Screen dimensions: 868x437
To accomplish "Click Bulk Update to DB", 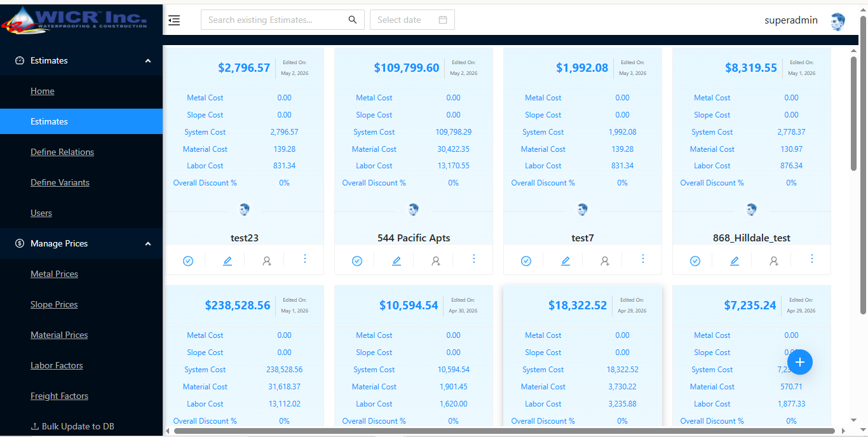I will [72, 426].
